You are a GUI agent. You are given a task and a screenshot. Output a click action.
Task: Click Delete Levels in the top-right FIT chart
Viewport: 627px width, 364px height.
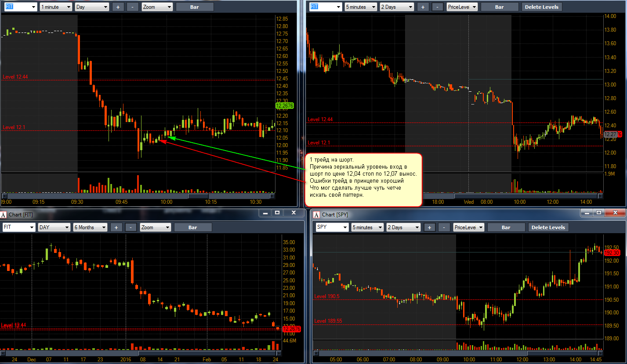542,7
